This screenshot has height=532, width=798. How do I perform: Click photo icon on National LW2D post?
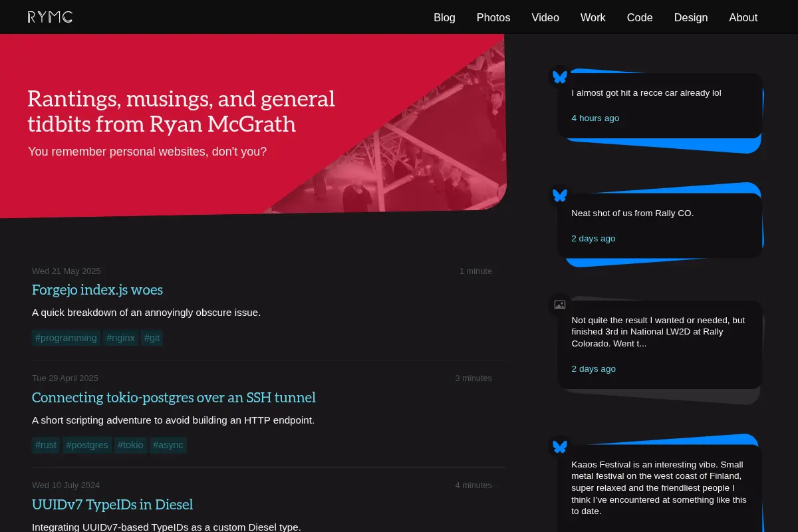560,305
